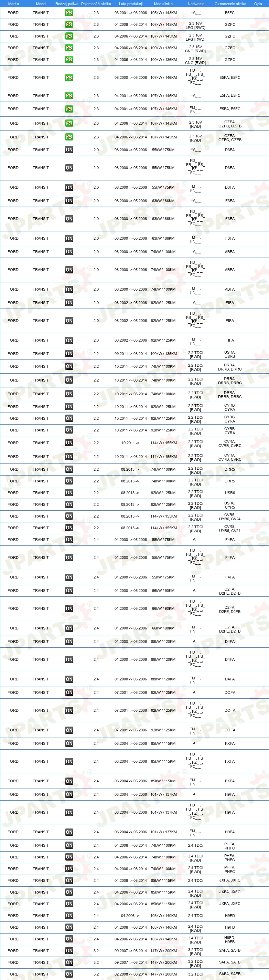Click the ON diesel icon in the DOFA FA_ _ row
Viewport: 269px width, 980px height.
[69, 692]
